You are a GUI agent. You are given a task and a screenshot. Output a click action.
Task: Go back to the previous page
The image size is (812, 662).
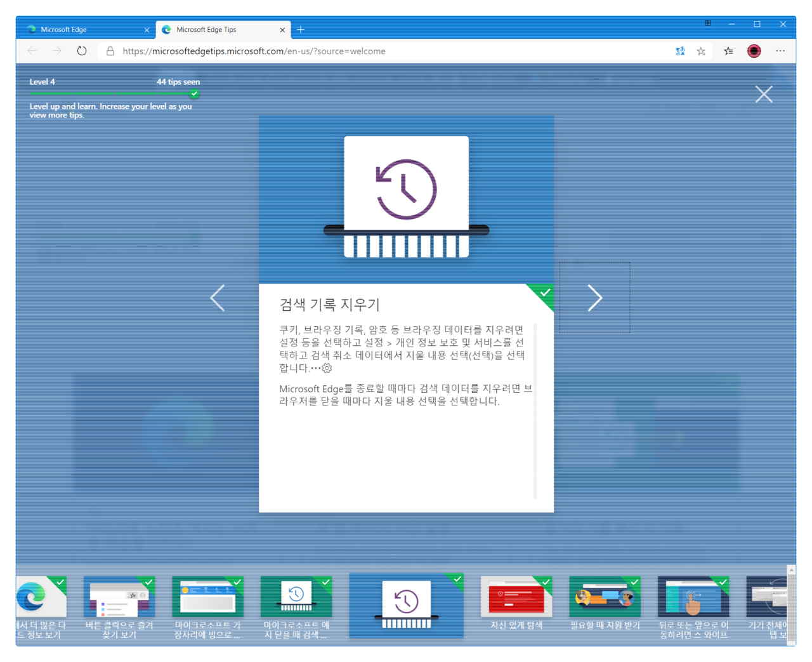32,51
